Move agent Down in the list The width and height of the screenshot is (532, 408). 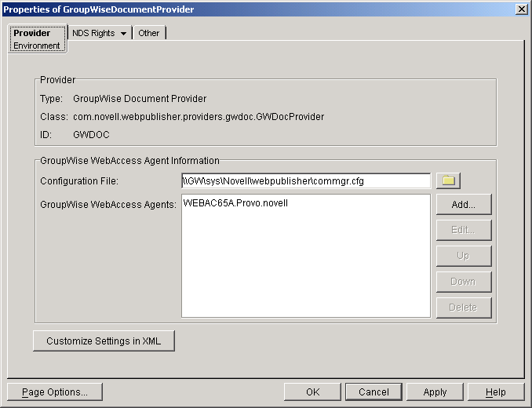coord(464,282)
